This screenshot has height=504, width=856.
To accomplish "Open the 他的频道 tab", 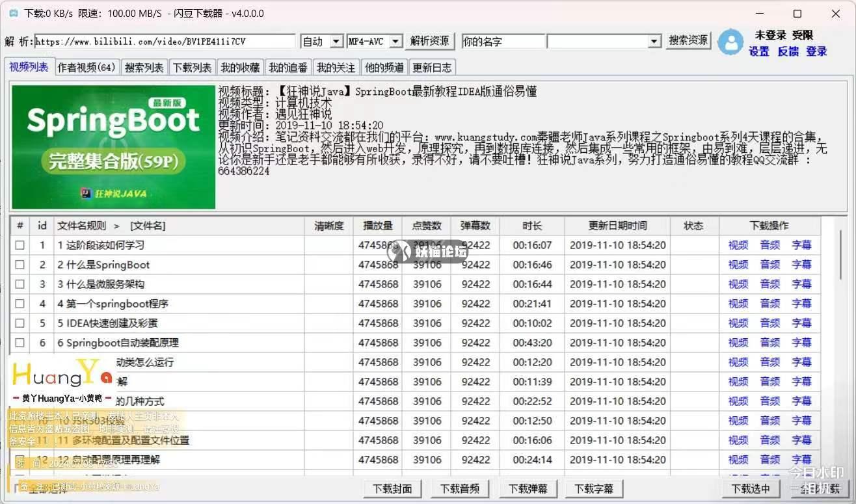I will click(x=384, y=67).
